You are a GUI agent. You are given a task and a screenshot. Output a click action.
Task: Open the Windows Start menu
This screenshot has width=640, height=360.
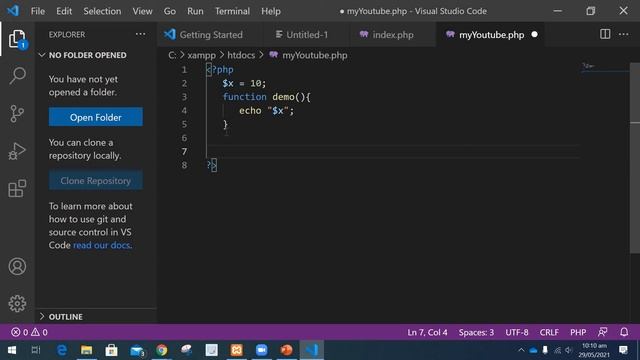(11, 350)
